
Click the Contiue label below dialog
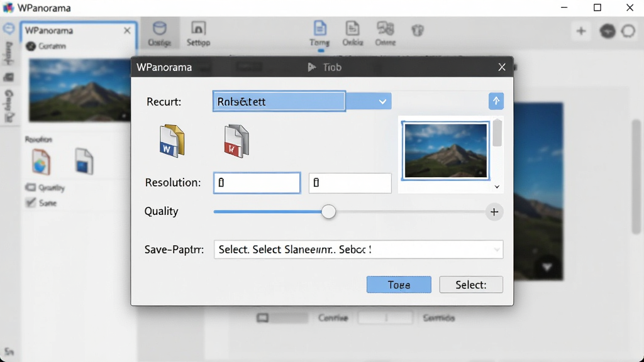333,317
